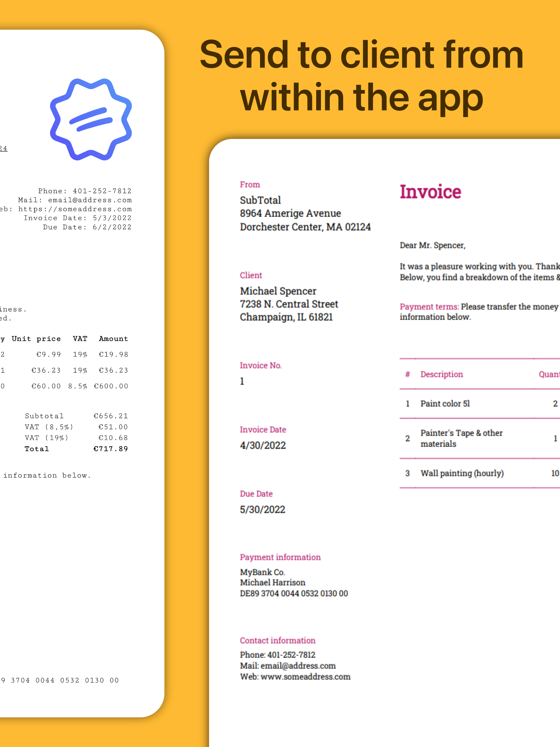Click the From section labeled SubTotal
The height and width of the screenshot is (747, 560).
pos(260,200)
